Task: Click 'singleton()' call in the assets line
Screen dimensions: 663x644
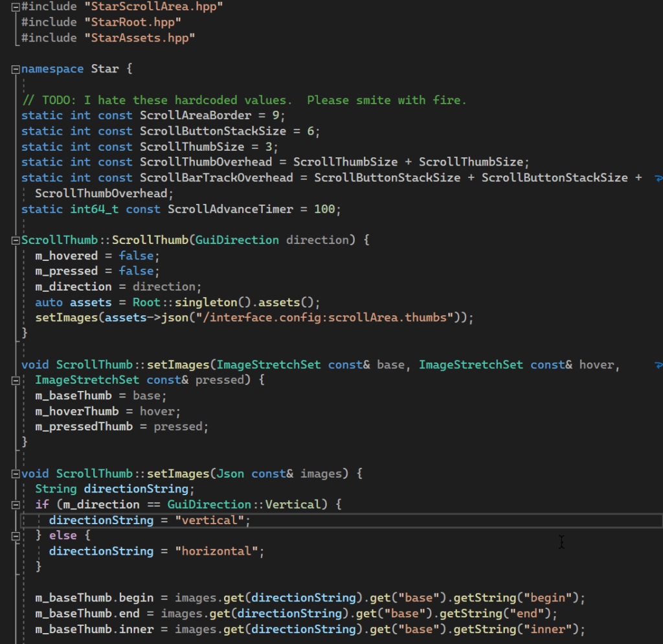Action: tap(212, 302)
